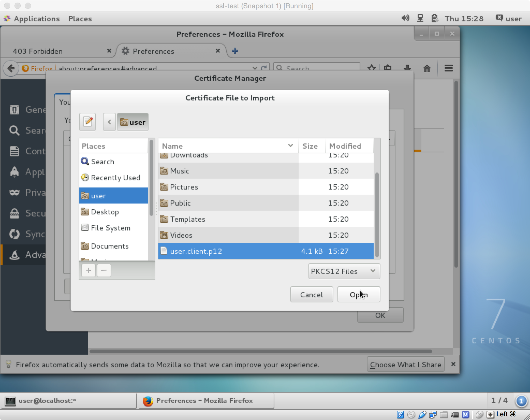This screenshot has height=420, width=530.
Task: Go back with the path-bar left arrow
Action: [x=109, y=122]
